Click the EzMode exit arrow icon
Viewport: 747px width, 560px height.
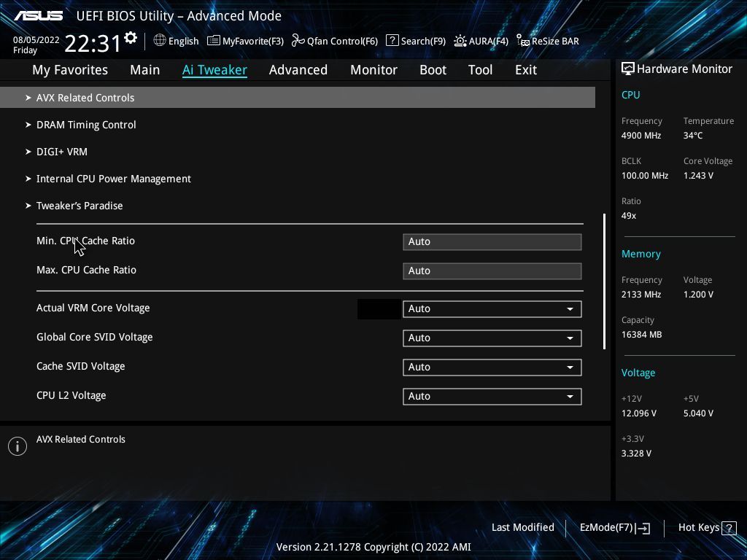click(643, 528)
